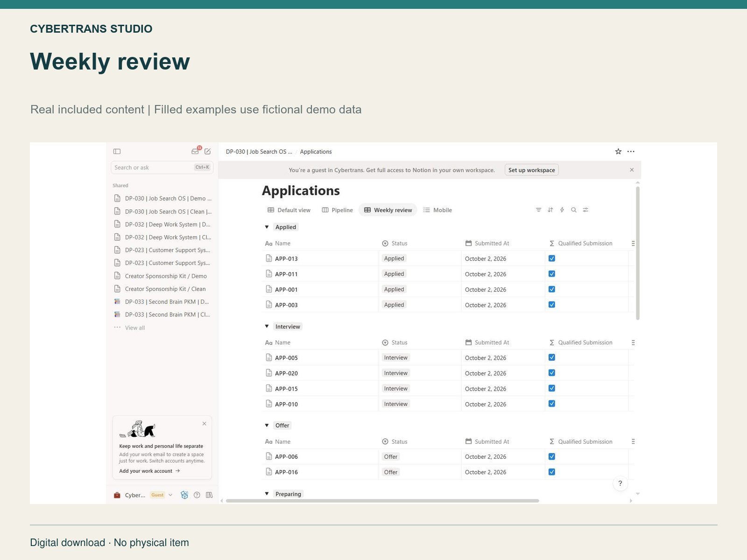Open the templates library icon in footer

tap(209, 495)
